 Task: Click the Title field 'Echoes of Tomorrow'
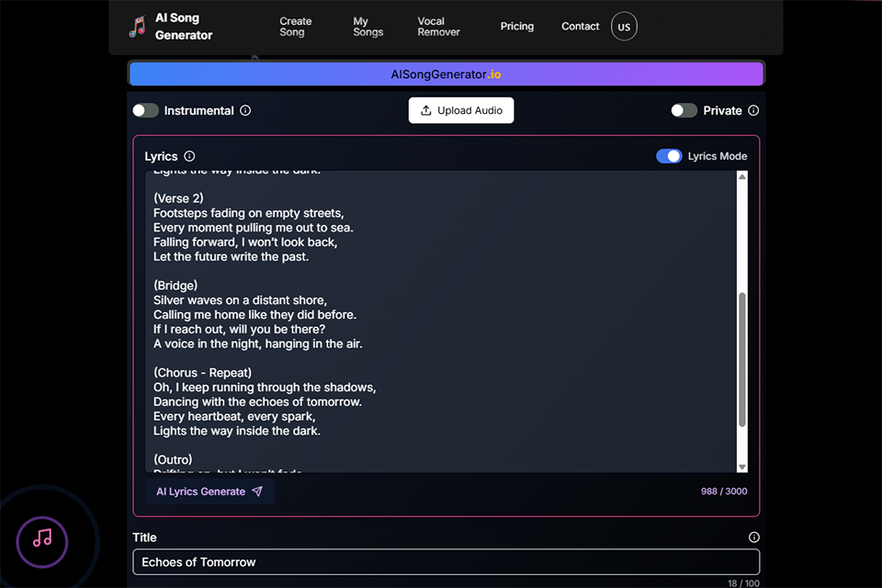pos(447,562)
